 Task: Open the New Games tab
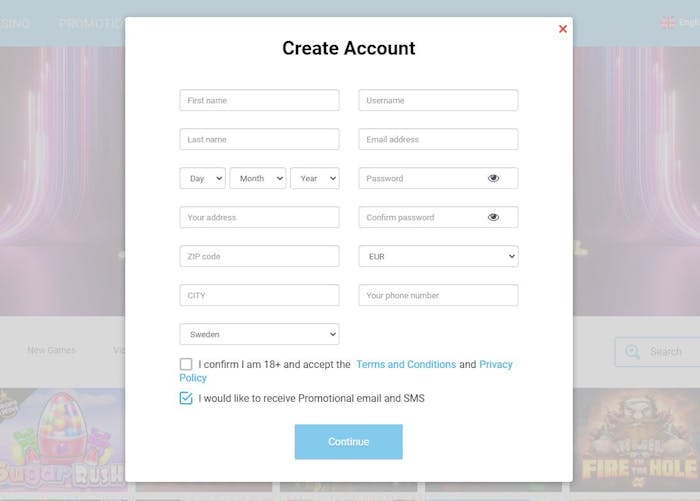pyautogui.click(x=51, y=351)
